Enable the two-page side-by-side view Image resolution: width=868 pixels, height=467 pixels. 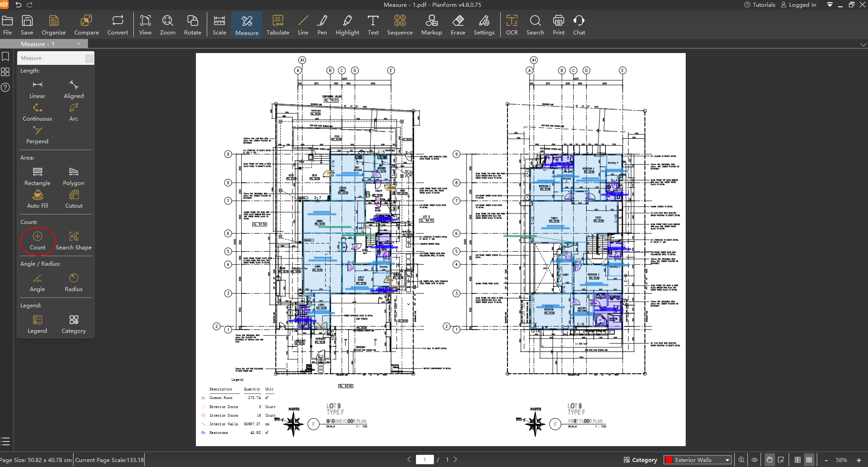click(798, 460)
